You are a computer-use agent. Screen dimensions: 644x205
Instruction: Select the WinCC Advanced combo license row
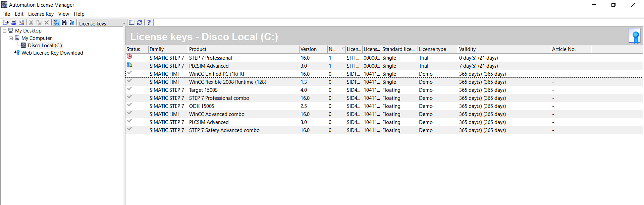pos(217,114)
